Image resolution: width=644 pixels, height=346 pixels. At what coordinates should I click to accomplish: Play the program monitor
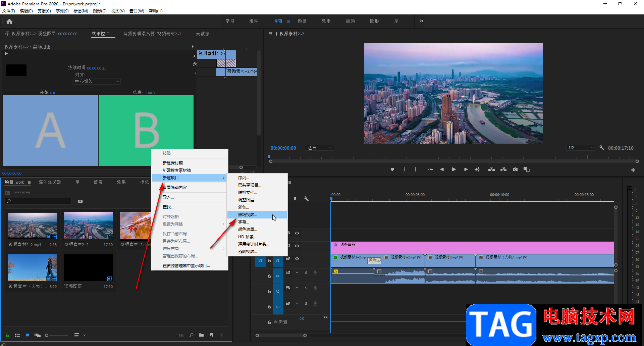click(x=453, y=169)
